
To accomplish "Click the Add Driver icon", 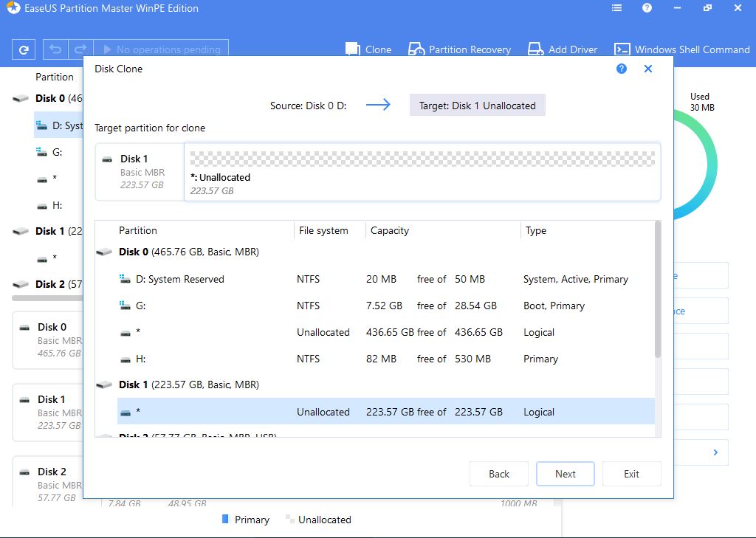I will 536,49.
